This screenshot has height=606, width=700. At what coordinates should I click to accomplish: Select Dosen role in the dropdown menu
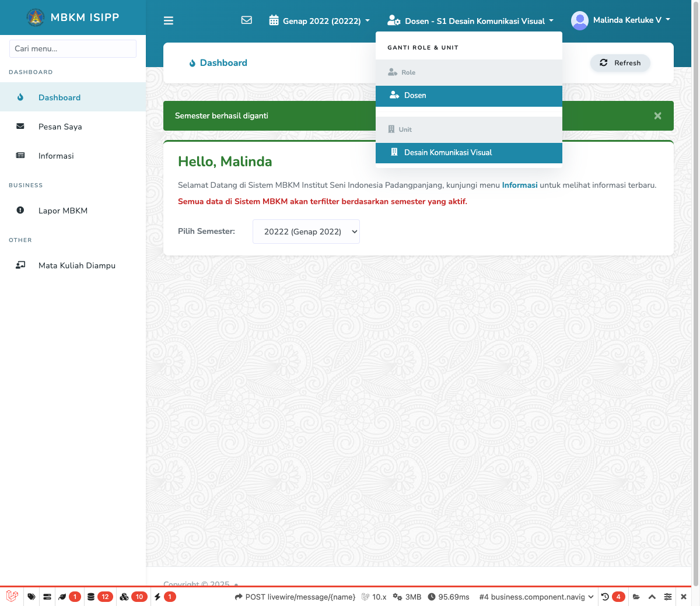[x=468, y=96]
